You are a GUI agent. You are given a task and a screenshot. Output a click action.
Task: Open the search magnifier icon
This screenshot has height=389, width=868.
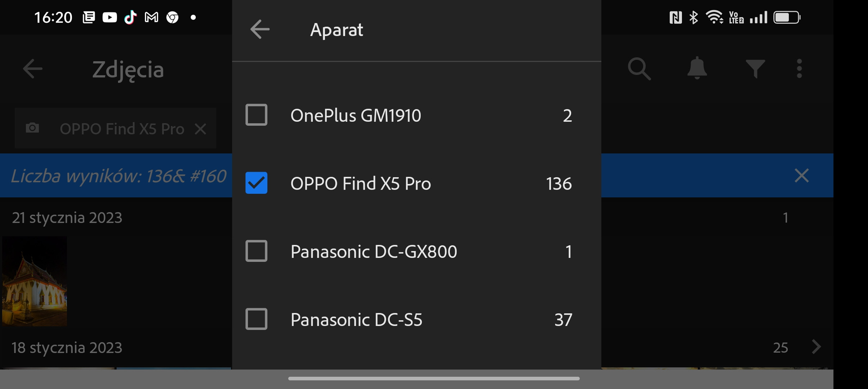pos(639,68)
